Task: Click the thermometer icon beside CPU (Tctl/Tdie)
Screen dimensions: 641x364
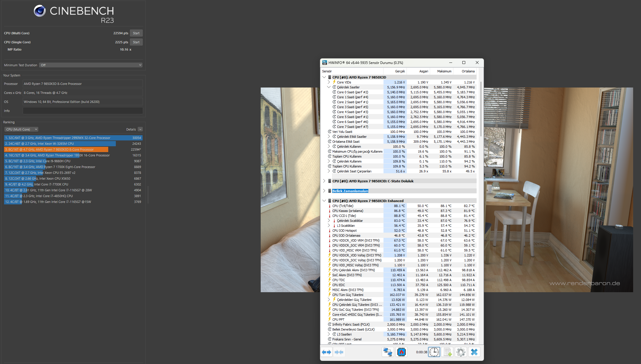Action: [x=330, y=206]
